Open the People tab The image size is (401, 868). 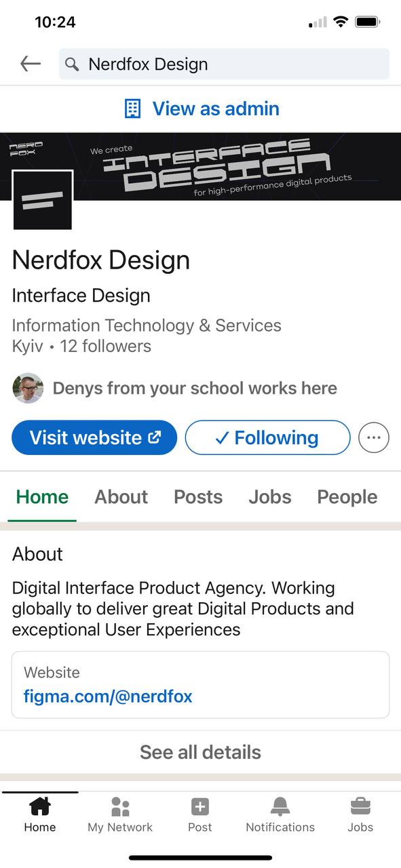coord(347,497)
